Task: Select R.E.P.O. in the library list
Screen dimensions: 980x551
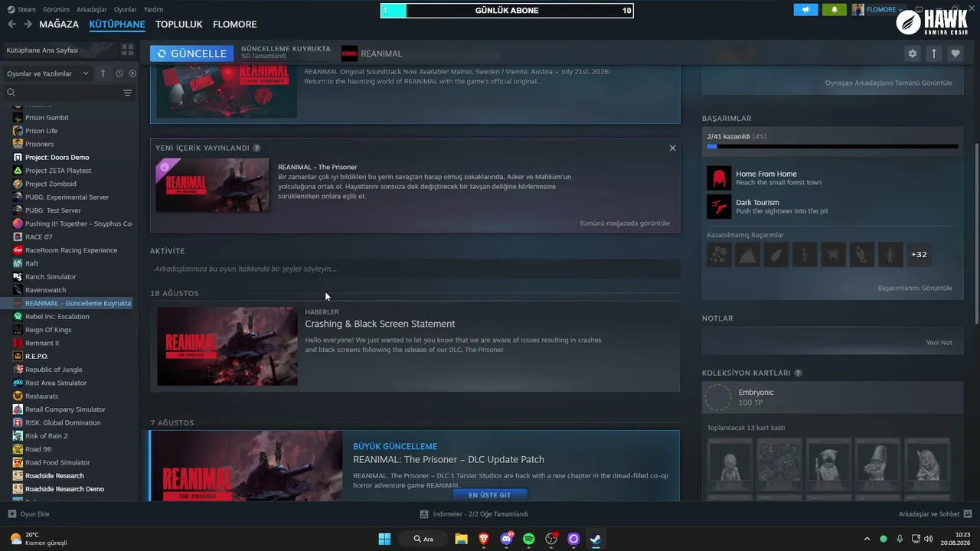Action: click(x=37, y=356)
